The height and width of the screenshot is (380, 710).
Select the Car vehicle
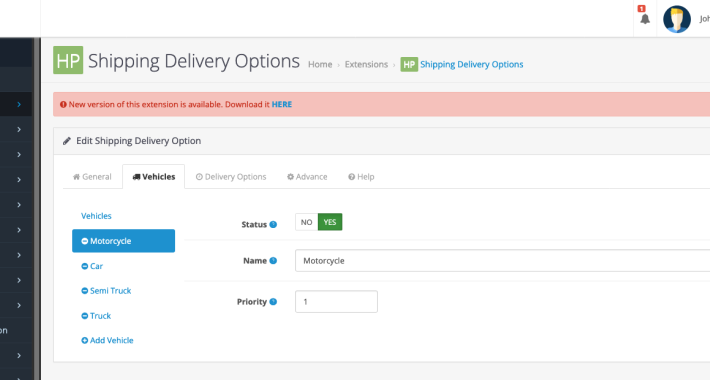click(96, 266)
